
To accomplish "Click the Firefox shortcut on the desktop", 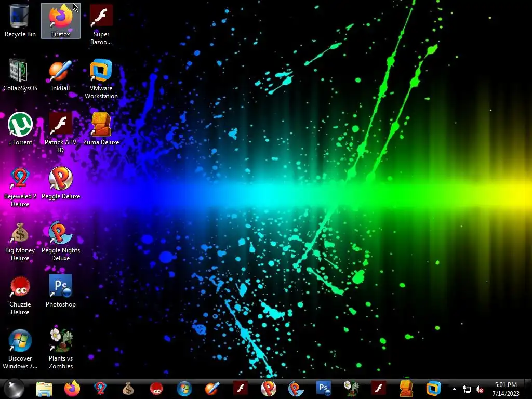I will point(61,21).
